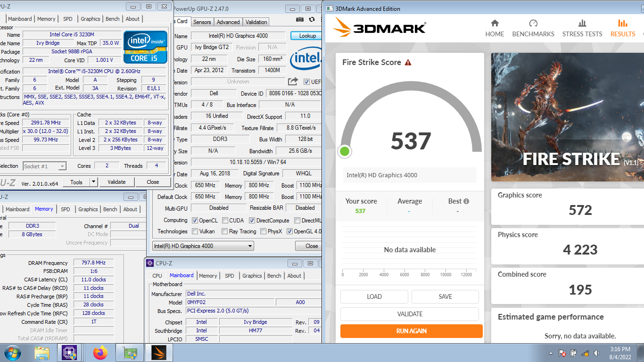Click the Physics score value 4 223

coord(580,250)
